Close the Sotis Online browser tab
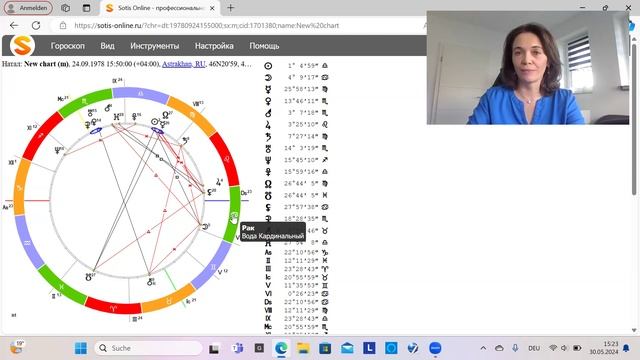Viewport: 640px width, 360px height. point(212,8)
